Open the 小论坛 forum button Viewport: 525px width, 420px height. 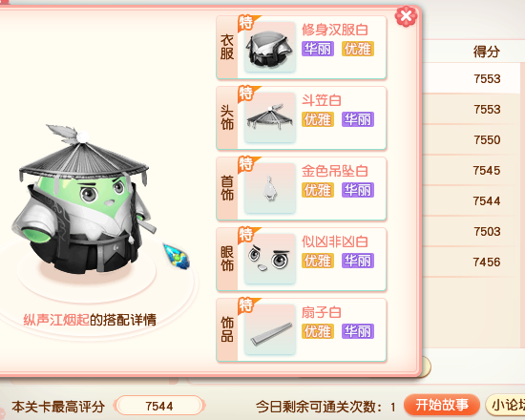(505, 405)
